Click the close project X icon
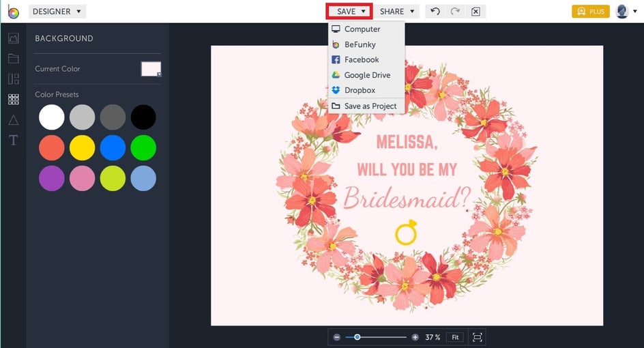 [475, 12]
